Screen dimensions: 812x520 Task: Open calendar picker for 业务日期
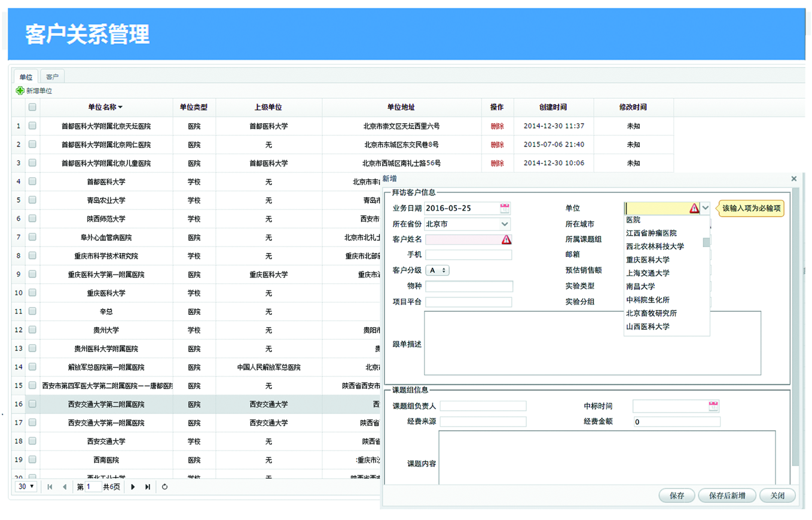(x=505, y=208)
